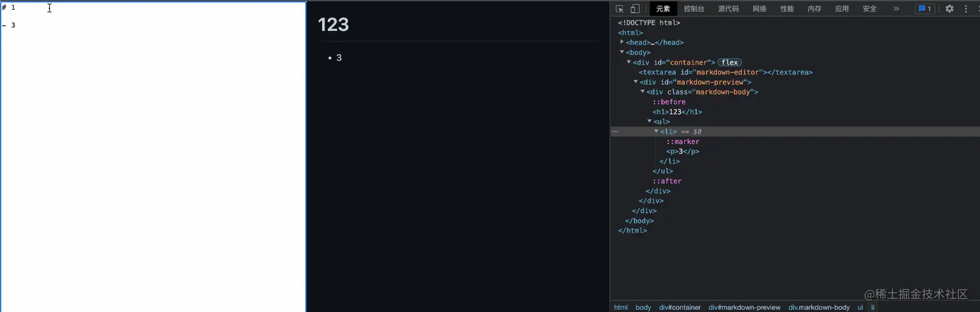
Task: Click the ellipsis beside the selected li row
Action: tap(615, 131)
